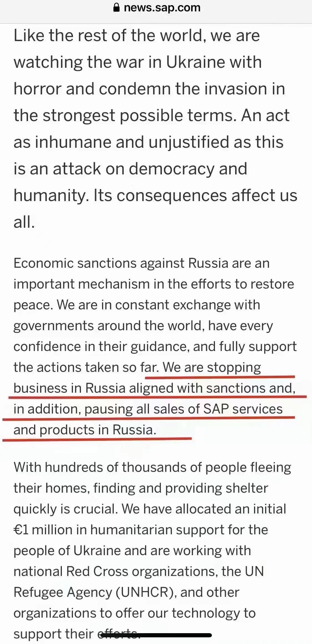Select the underlined line "pausing all sales of SAP services"

183,409
